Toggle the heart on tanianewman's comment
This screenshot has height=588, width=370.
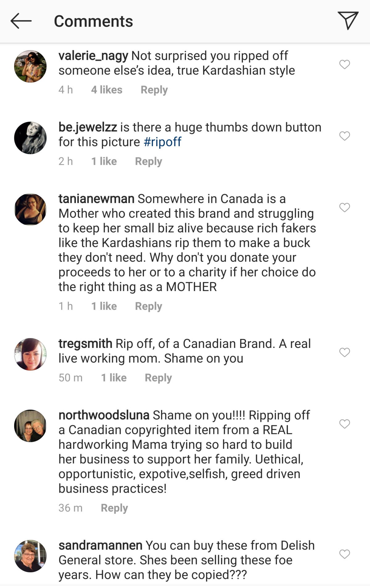click(344, 207)
